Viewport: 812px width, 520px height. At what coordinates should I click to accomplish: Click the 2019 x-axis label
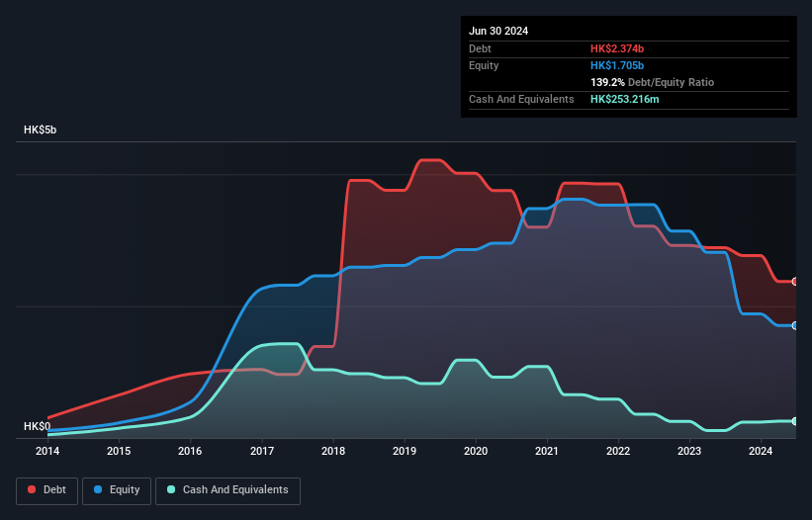(x=405, y=451)
